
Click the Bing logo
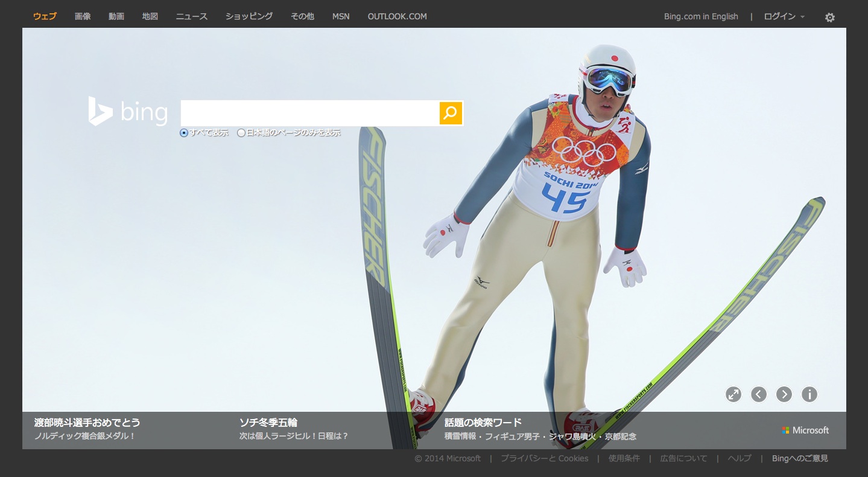coord(128,112)
